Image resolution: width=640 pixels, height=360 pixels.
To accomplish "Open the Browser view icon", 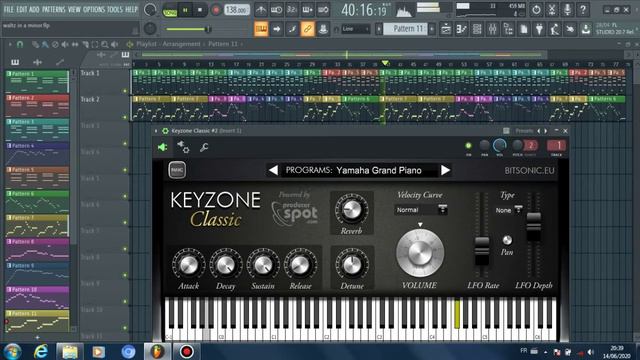I will point(508,29).
